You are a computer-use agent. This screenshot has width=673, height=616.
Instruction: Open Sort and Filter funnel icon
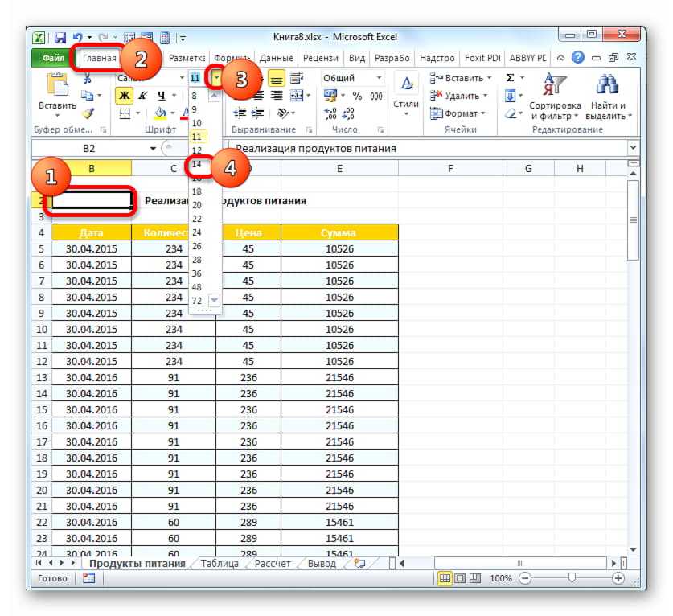pos(554,85)
